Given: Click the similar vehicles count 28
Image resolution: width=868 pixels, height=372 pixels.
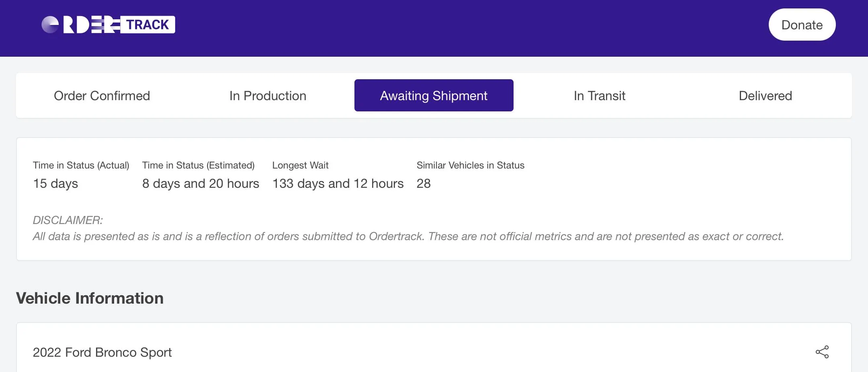Looking at the screenshot, I should [x=424, y=183].
